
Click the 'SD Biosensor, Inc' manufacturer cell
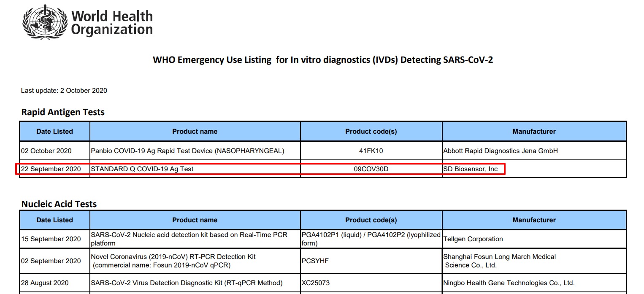[534, 169]
